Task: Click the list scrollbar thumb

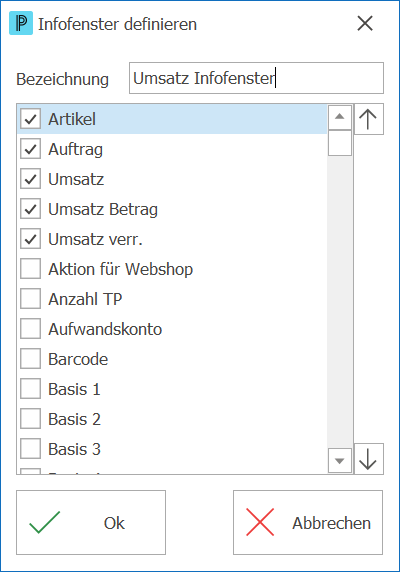Action: [340, 143]
